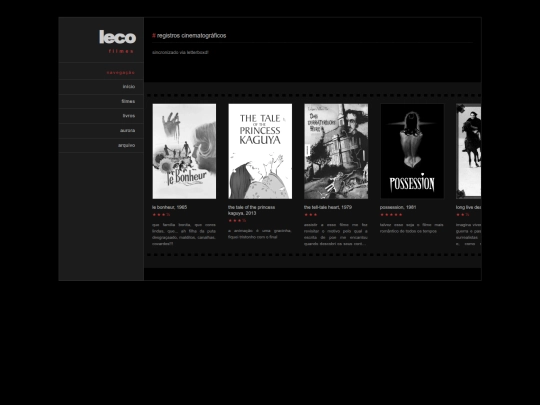Open the livros section
Screen dimensions: 540x405
129,116
